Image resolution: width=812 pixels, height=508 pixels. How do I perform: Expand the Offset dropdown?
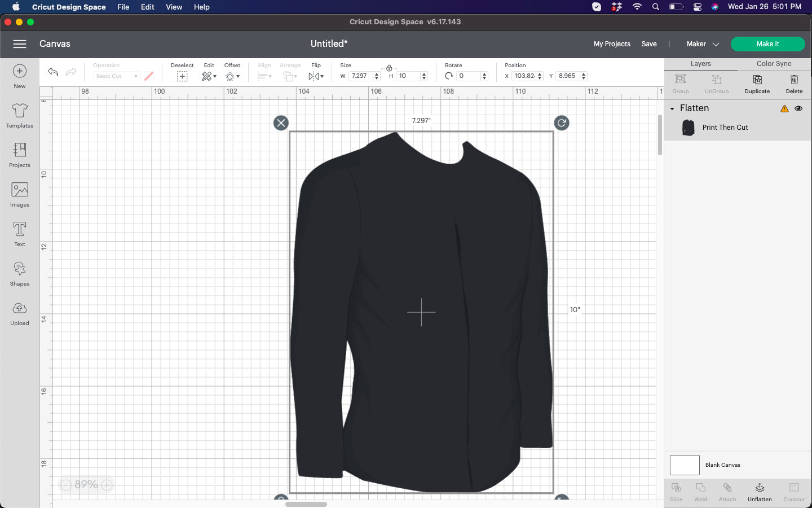coord(232,76)
